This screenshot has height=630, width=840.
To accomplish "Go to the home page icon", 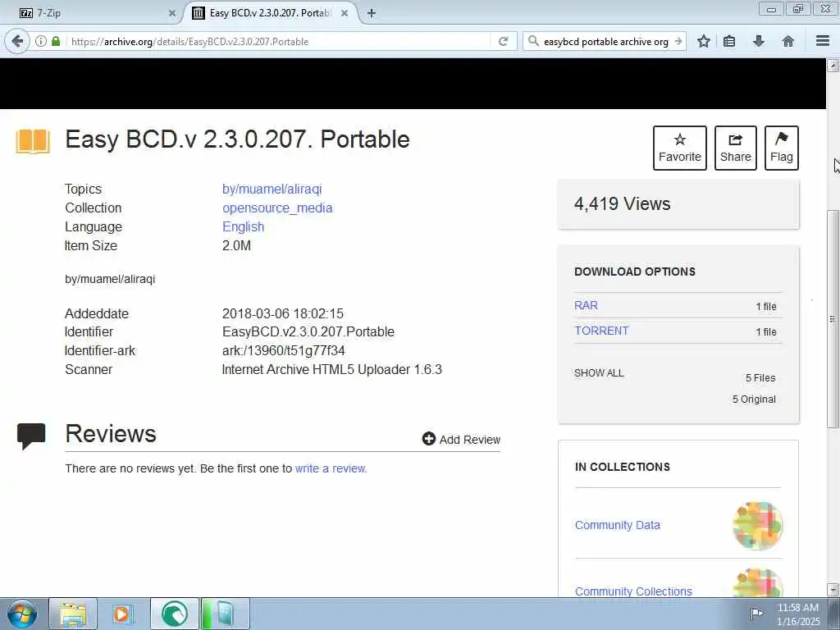I will tap(788, 41).
